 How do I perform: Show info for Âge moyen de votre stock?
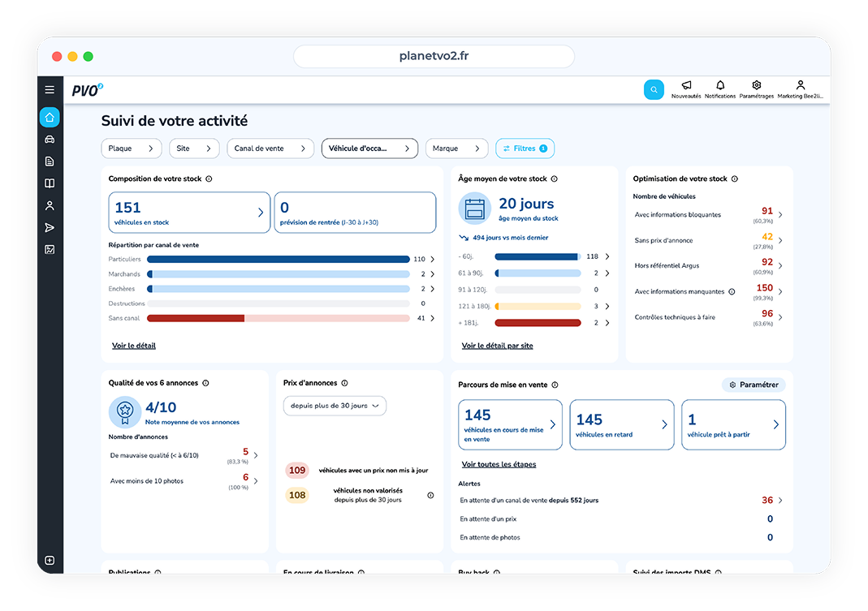click(x=554, y=179)
